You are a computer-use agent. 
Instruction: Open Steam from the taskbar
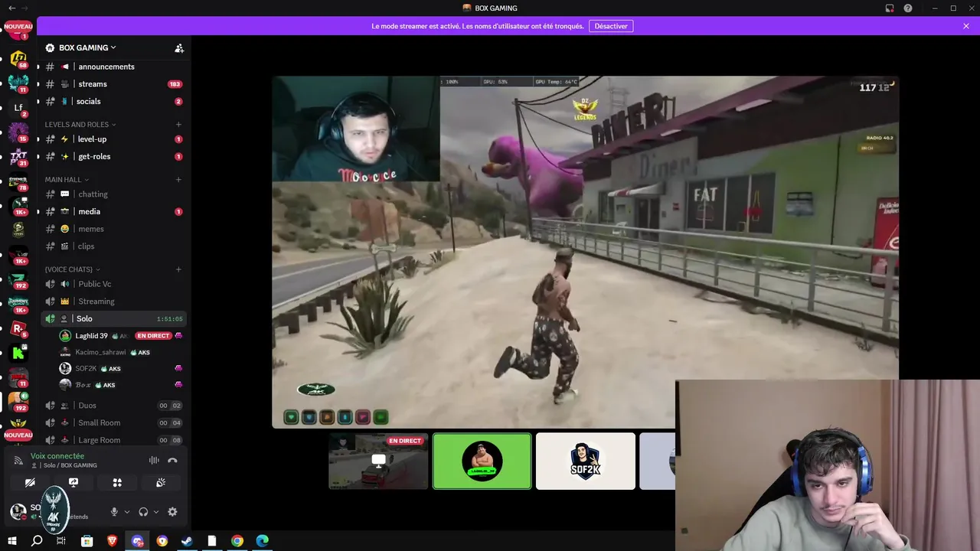(x=187, y=541)
